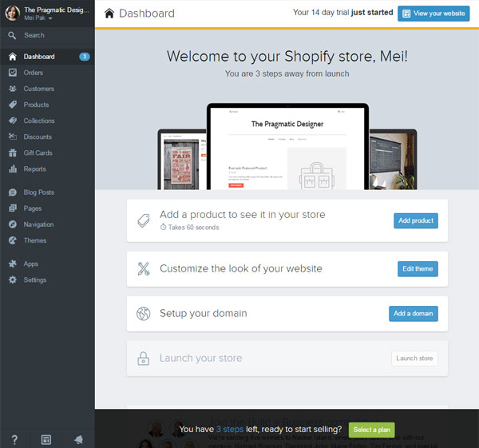Navigate to Products

click(36, 105)
